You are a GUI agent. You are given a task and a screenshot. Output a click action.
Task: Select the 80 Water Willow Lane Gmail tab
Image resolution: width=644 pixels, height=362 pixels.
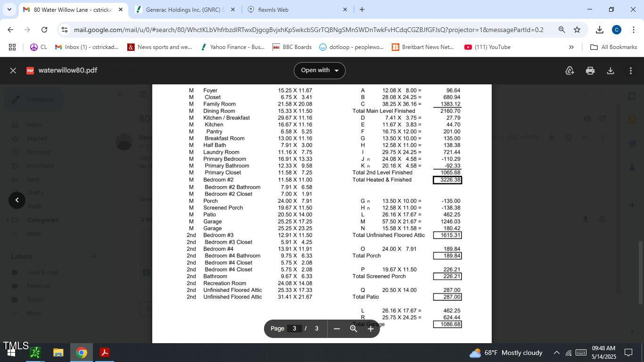click(73, 9)
